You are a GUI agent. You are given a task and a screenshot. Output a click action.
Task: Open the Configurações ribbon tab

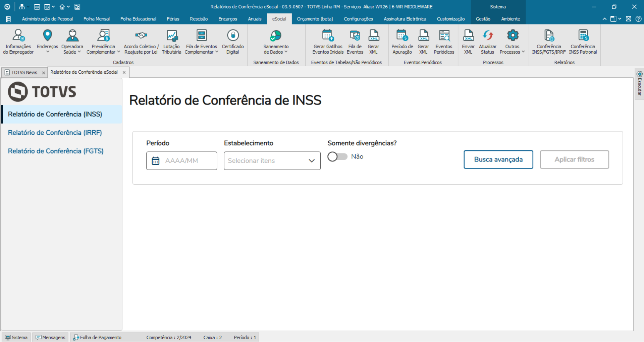click(359, 19)
